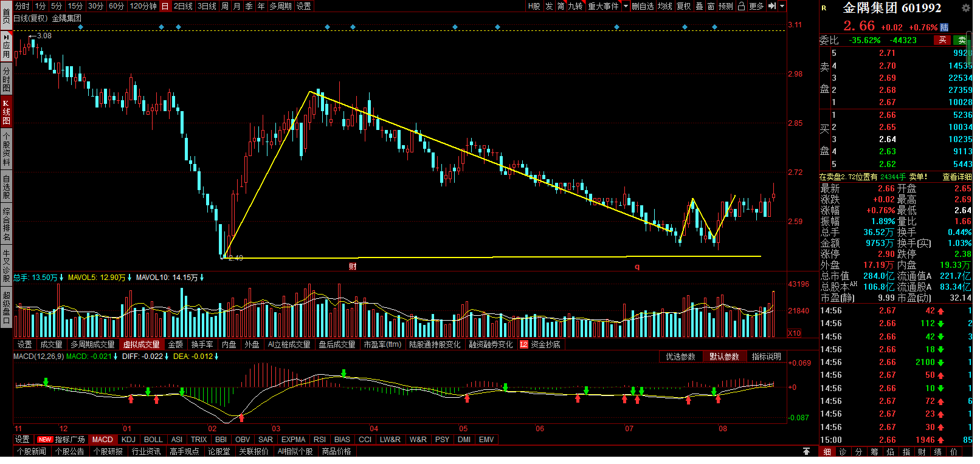980x464 pixels.
Task: Open the 行业资讯 tab
Action: pos(147,451)
